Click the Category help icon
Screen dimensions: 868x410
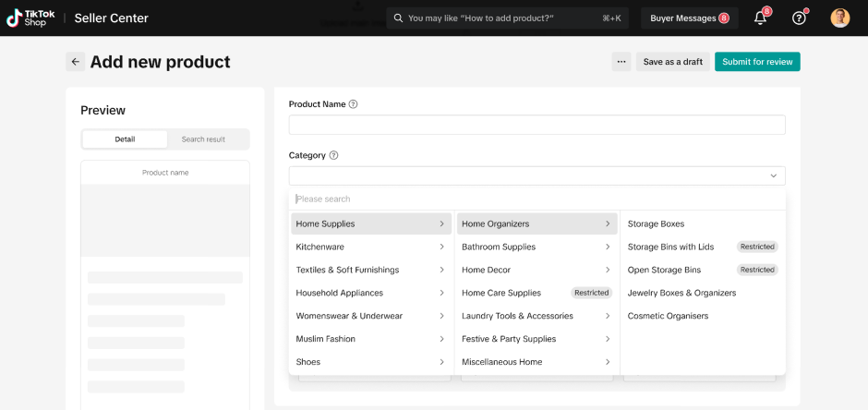point(334,155)
